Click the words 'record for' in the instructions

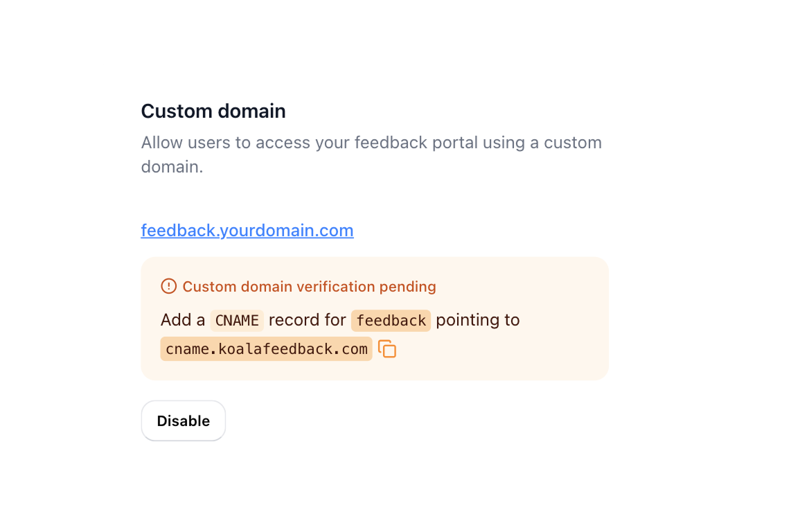click(308, 320)
